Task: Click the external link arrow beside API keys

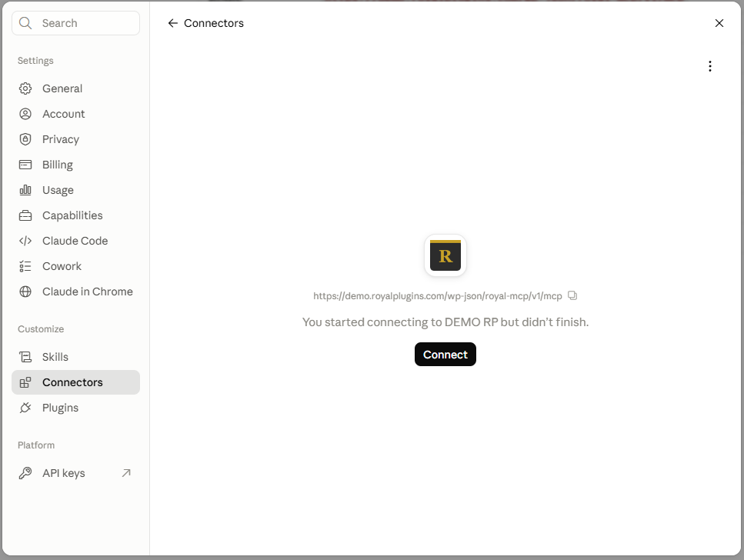Action: (126, 473)
